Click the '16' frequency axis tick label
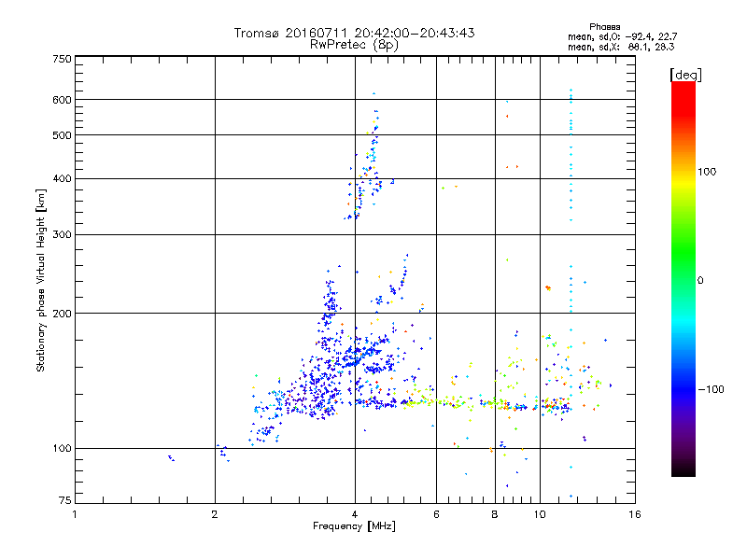This screenshot has height=560, width=747. (635, 514)
